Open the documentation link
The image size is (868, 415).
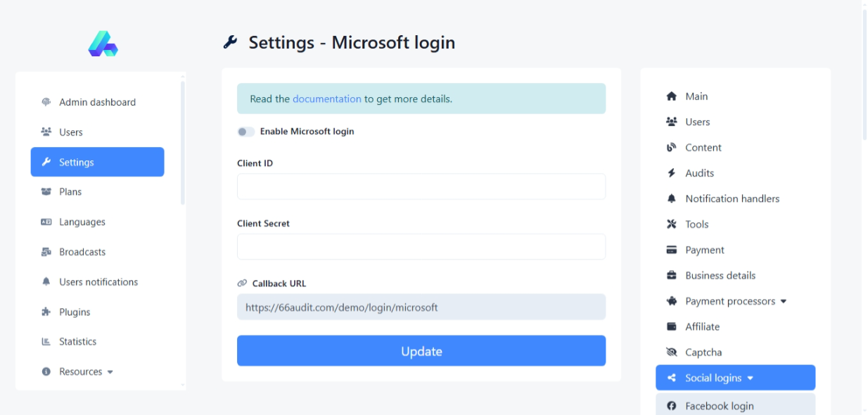(x=326, y=99)
